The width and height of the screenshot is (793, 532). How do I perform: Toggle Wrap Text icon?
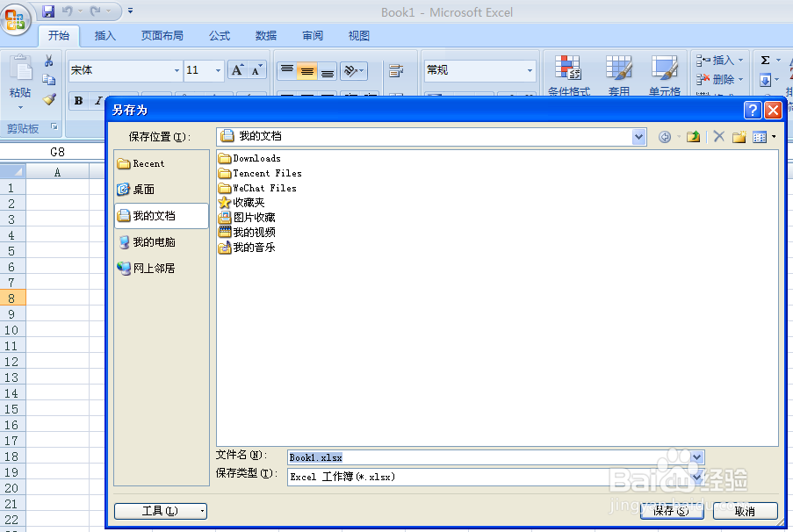(396, 71)
